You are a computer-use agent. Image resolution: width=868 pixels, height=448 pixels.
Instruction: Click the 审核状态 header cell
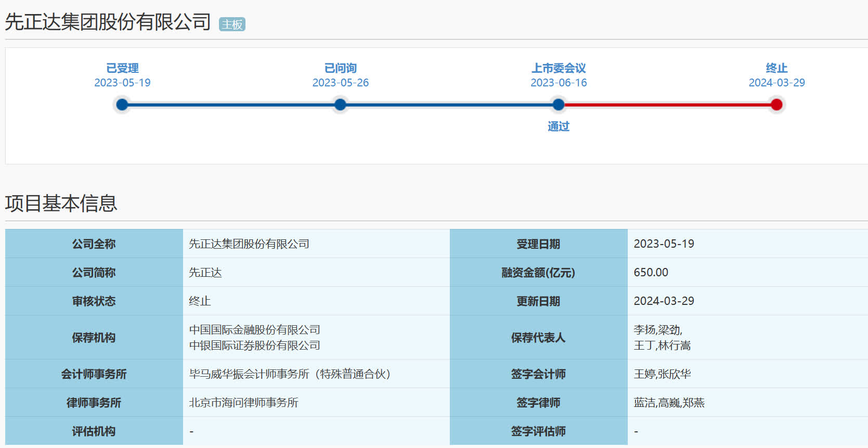click(x=94, y=301)
